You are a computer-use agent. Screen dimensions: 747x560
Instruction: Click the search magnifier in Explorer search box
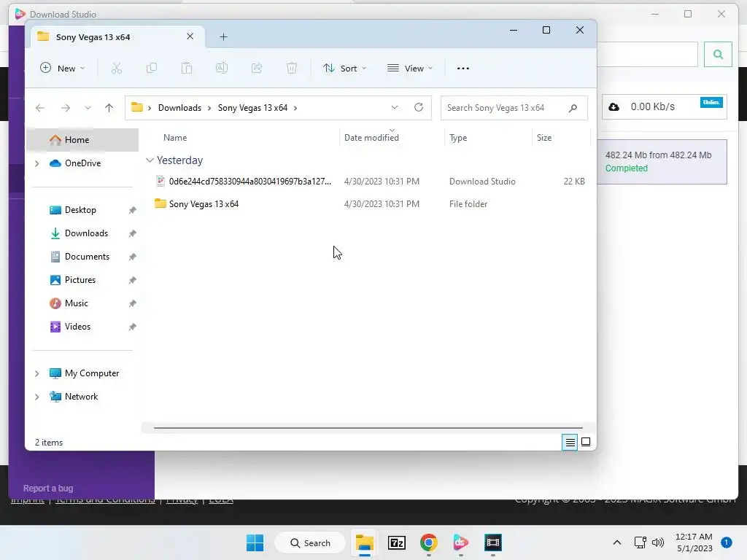[573, 108]
